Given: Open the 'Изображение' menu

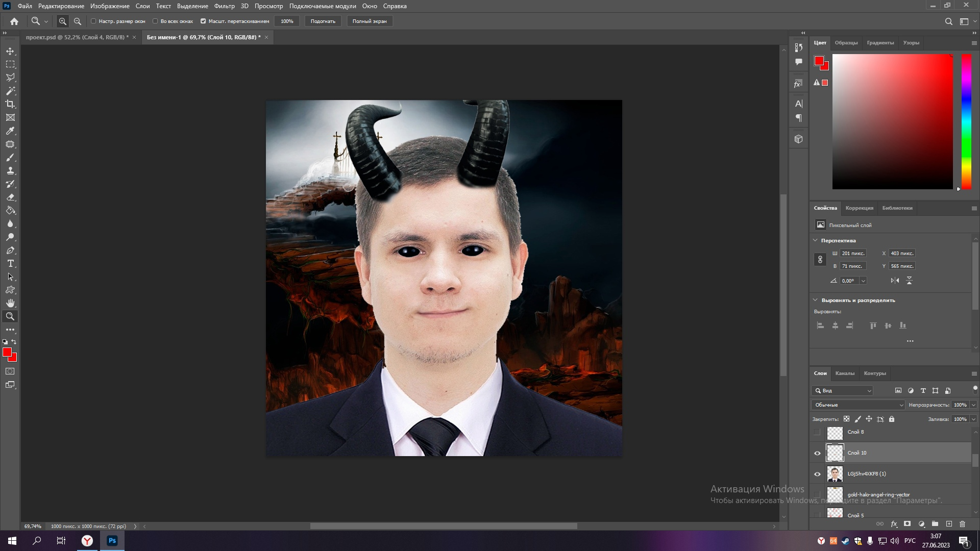Looking at the screenshot, I should point(110,6).
